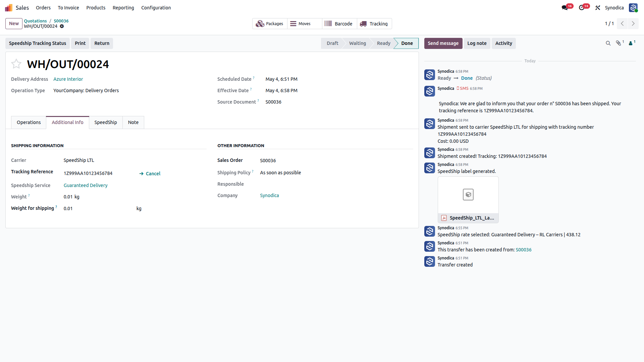Cancel the shipment tracking reference

pyautogui.click(x=150, y=174)
